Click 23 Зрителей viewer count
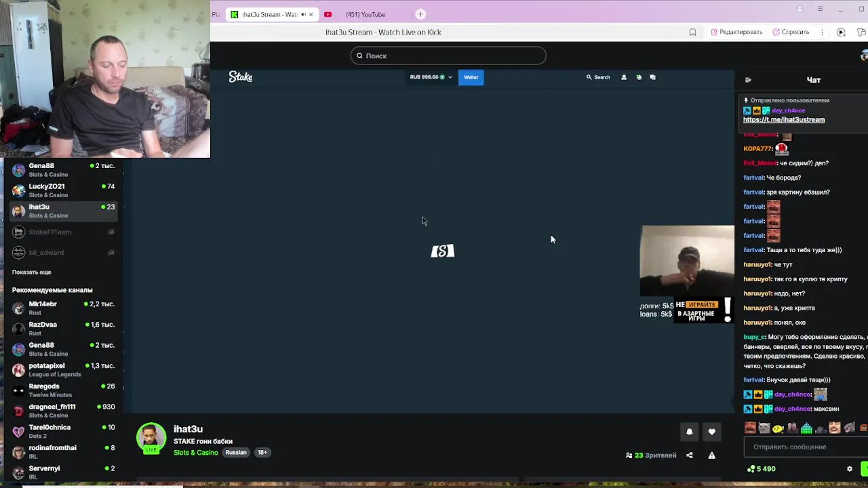Screen dimensions: 868x488 (651, 455)
